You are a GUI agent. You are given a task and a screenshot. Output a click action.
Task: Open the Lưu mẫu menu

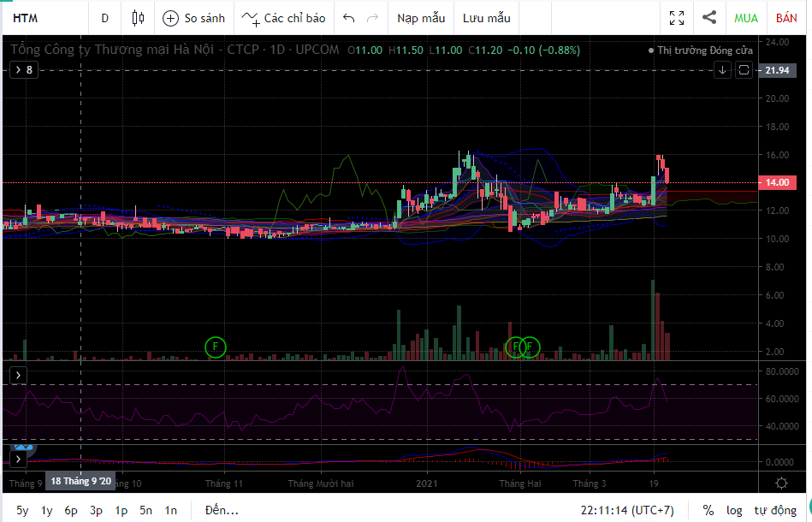coord(486,18)
